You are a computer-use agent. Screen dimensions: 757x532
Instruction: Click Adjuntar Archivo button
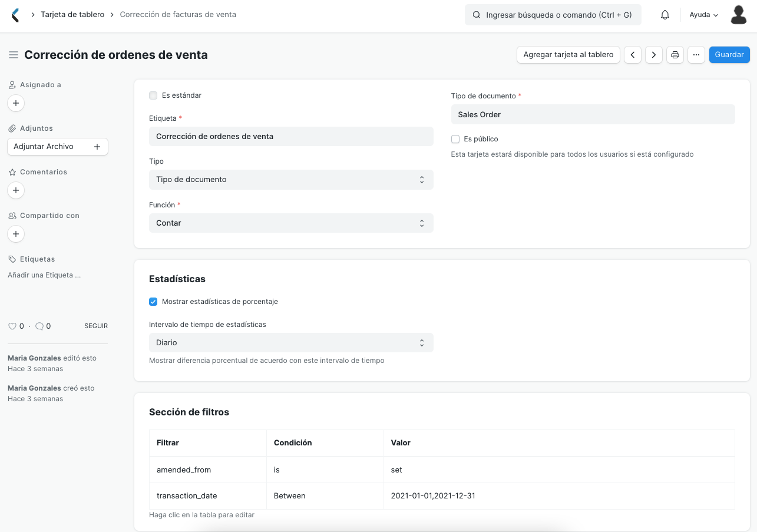point(58,147)
